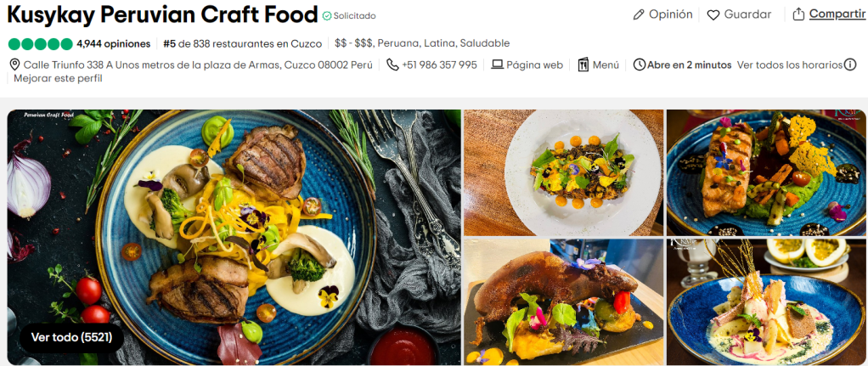Open the 4,944 opiniones reviews link
This screenshot has width=868, height=366.
114,43
